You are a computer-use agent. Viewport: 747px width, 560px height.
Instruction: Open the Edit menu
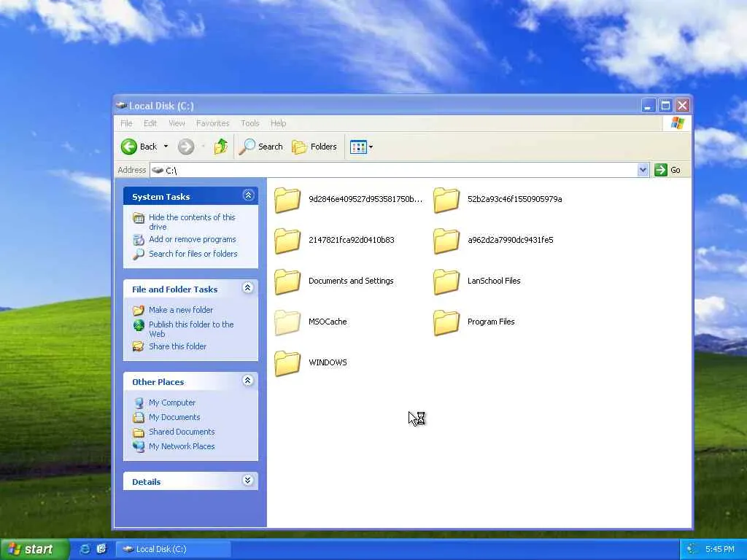(150, 123)
